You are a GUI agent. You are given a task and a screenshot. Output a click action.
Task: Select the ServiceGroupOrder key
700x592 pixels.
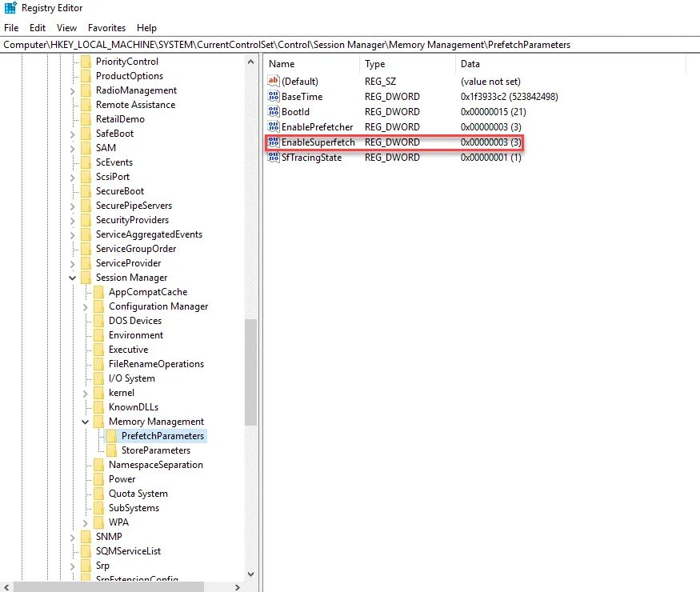(x=136, y=249)
